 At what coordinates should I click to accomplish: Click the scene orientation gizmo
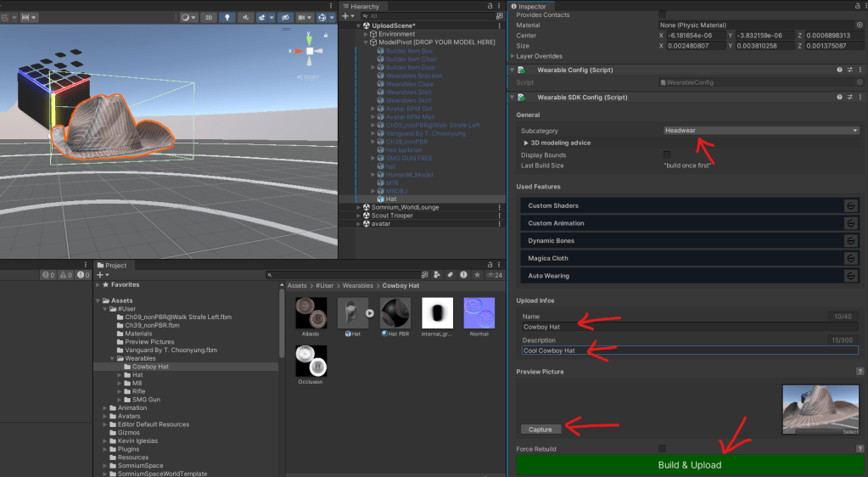click(x=311, y=52)
